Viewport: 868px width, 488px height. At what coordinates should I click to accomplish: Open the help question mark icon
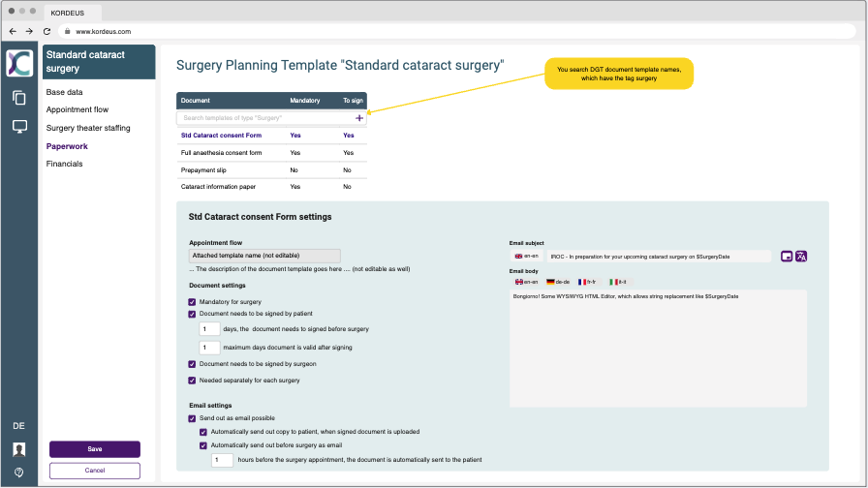point(19,473)
